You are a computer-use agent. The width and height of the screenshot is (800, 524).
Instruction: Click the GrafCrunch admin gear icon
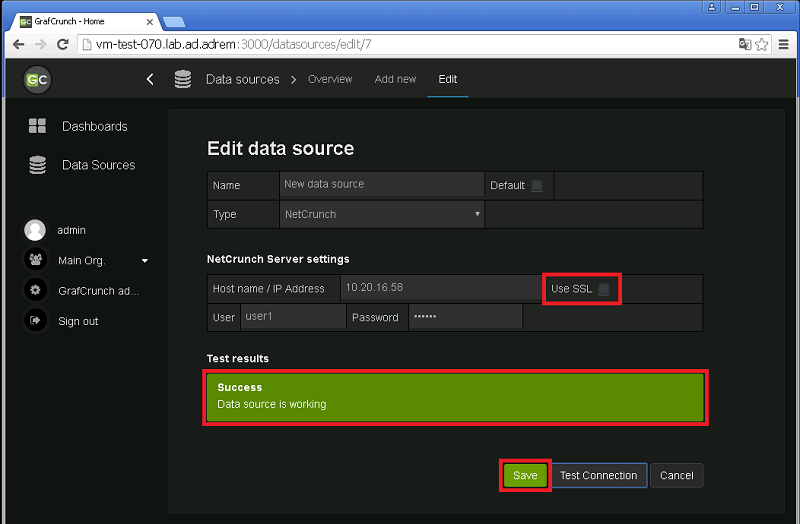[x=35, y=290]
